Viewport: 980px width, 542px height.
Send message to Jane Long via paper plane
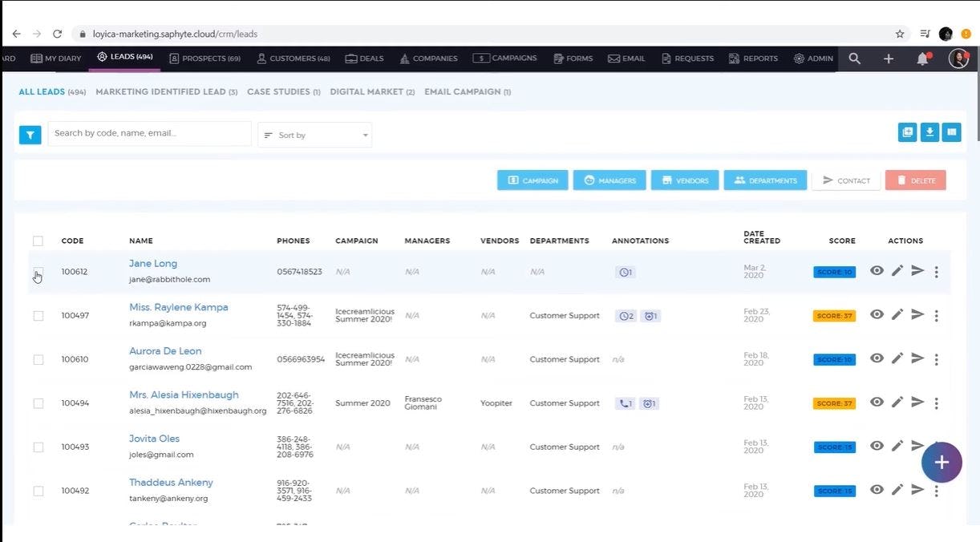pyautogui.click(x=917, y=271)
